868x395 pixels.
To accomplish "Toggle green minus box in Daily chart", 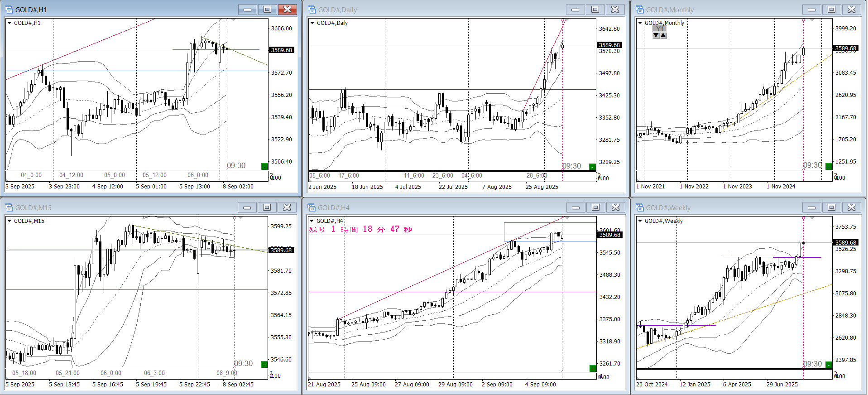I will (592, 167).
